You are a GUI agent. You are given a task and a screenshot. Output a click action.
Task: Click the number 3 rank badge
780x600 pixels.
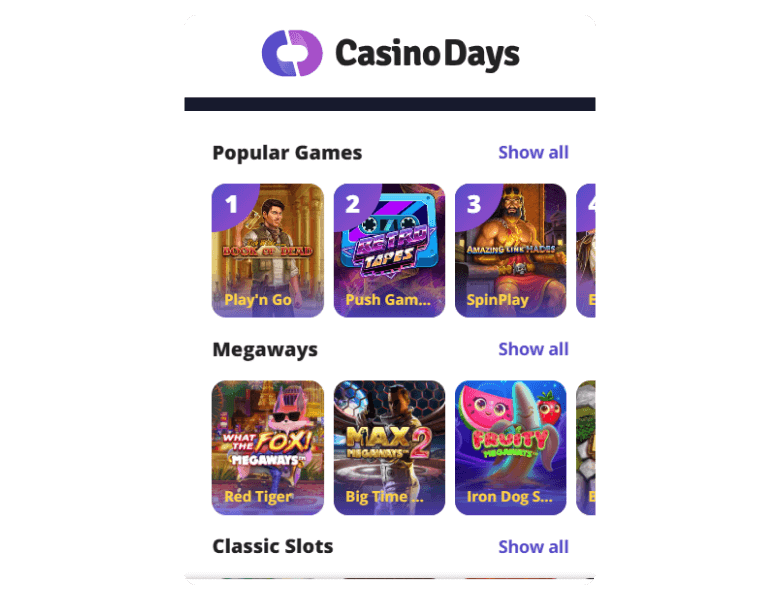pos(474,204)
